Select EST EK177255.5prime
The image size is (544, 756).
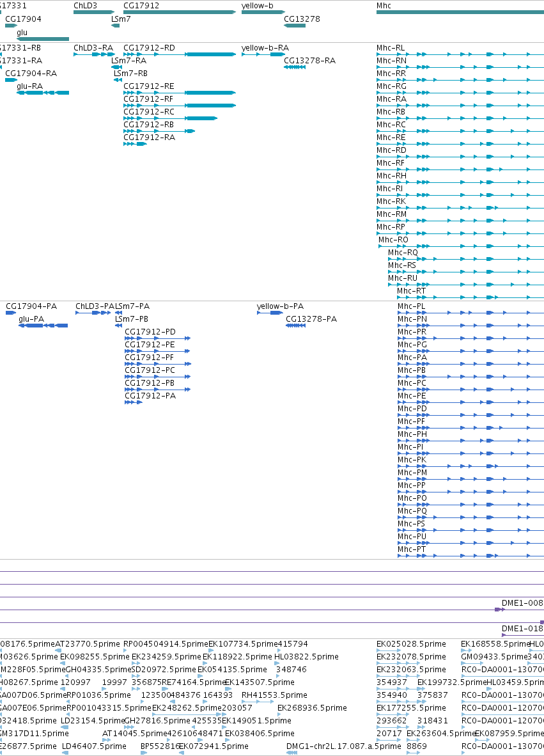point(411,708)
